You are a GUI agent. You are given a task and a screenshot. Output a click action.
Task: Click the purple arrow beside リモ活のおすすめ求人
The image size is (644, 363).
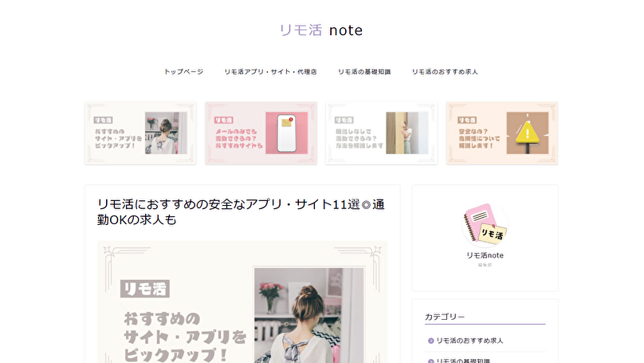[431, 341]
